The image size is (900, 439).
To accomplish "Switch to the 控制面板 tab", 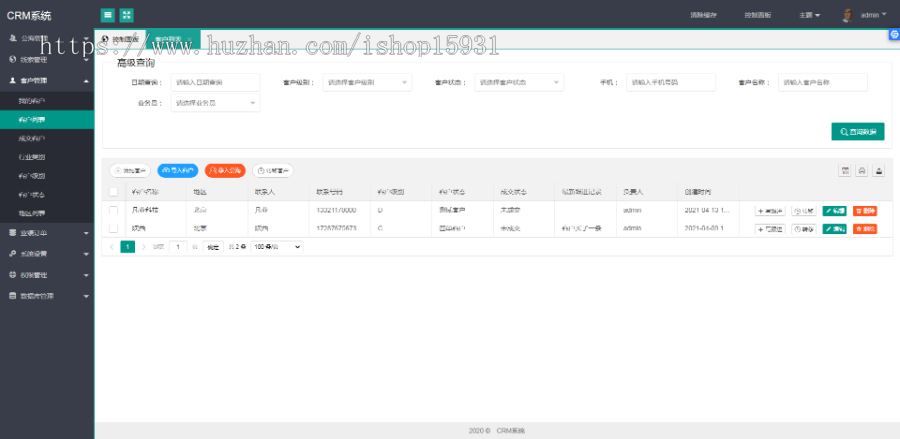I will [120, 40].
